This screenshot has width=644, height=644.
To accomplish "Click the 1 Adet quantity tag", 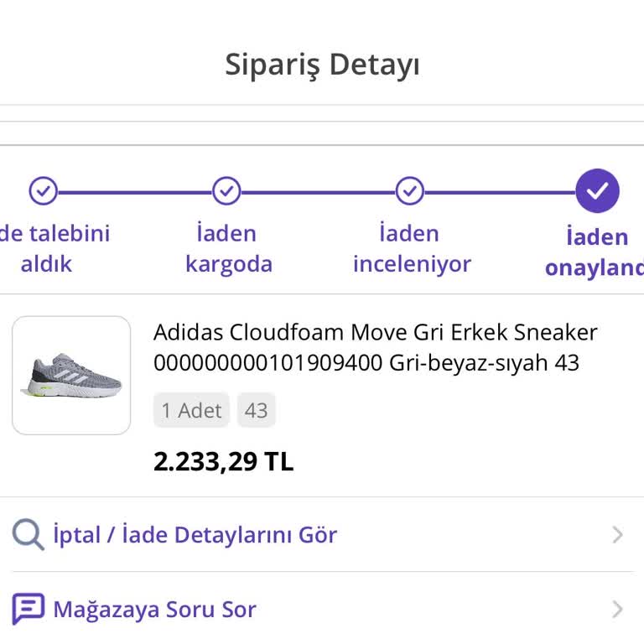I will tap(192, 410).
